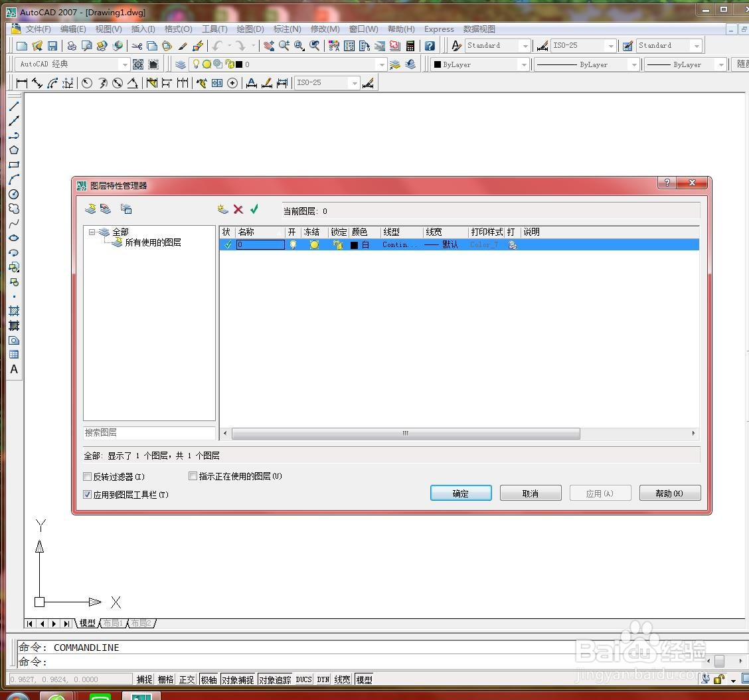Collapse the All (全部) filter tree node
Image resolution: width=749 pixels, height=700 pixels.
[92, 232]
